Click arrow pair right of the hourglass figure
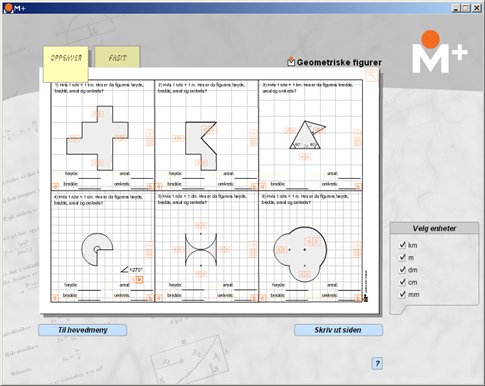The image size is (485, 386). pyautogui.click(x=224, y=249)
